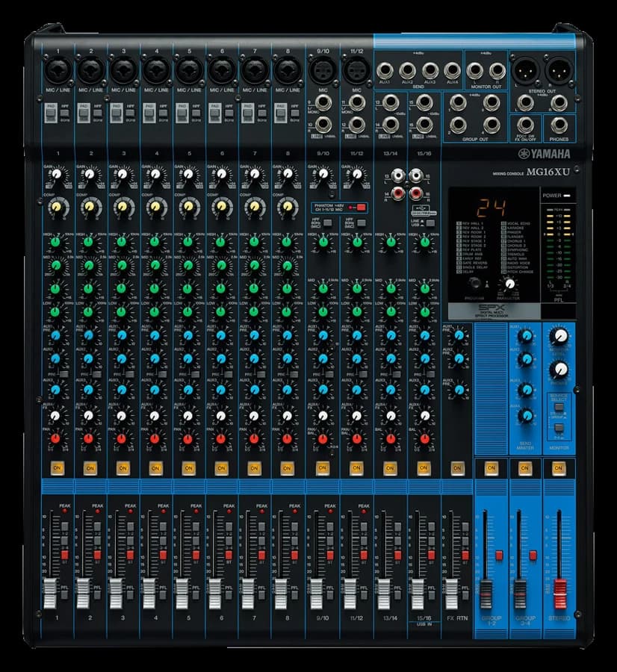Click the SPX PROGRAM selector knob
Screen dimensions: 617x672
(x=474, y=283)
